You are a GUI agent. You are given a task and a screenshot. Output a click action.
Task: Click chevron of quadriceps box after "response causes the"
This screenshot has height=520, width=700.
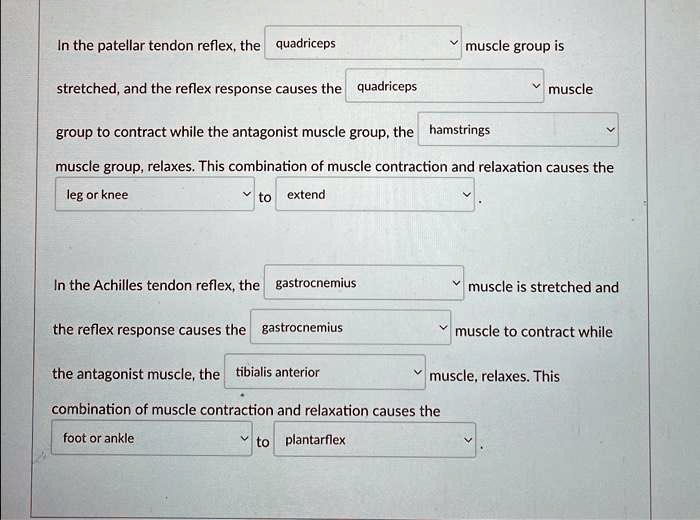[536, 86]
